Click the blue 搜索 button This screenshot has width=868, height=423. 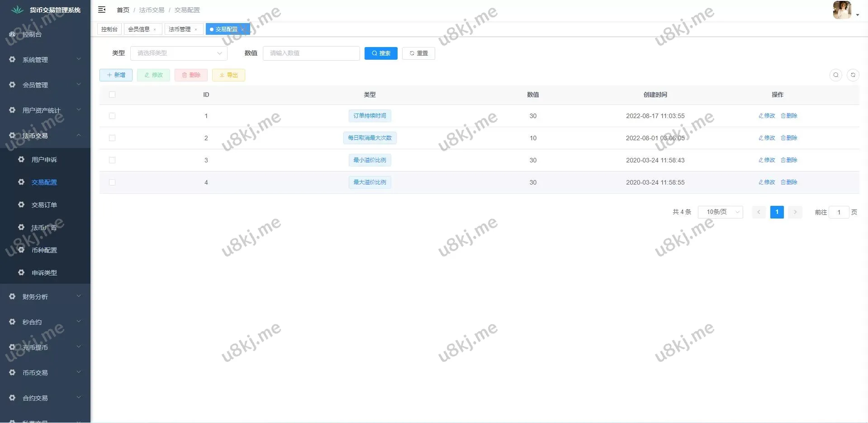coord(381,53)
